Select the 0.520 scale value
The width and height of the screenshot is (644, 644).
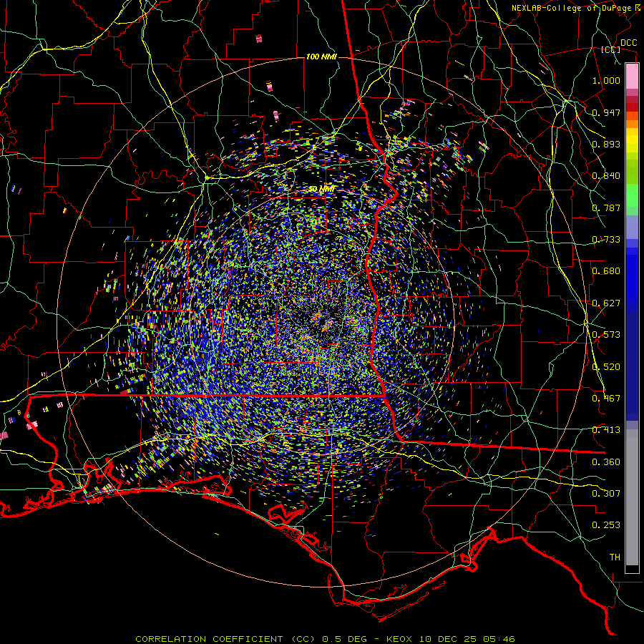point(606,367)
